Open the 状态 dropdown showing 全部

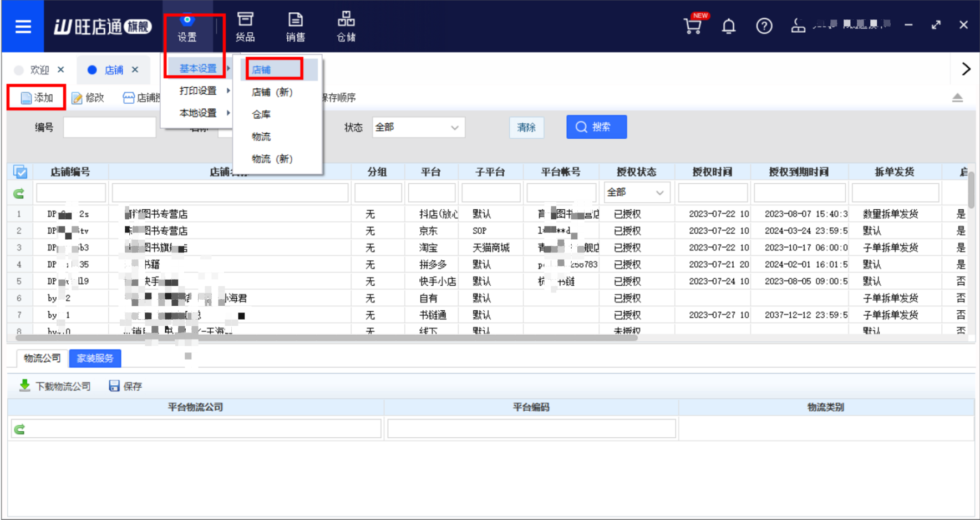click(418, 128)
